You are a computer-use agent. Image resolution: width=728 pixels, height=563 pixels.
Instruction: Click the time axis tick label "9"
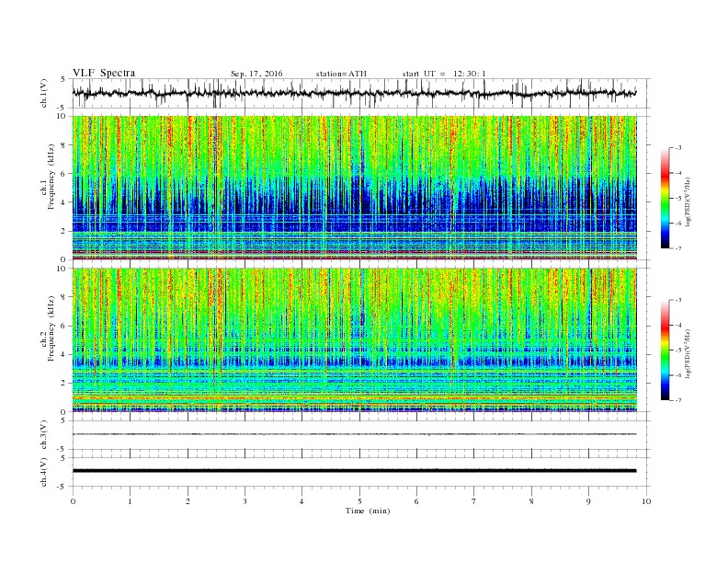(x=588, y=501)
